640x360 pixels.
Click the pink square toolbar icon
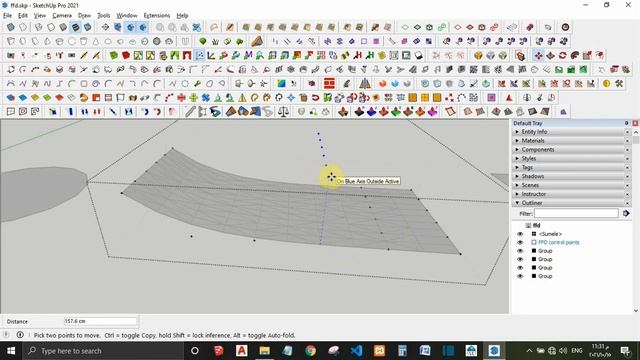coord(491,98)
